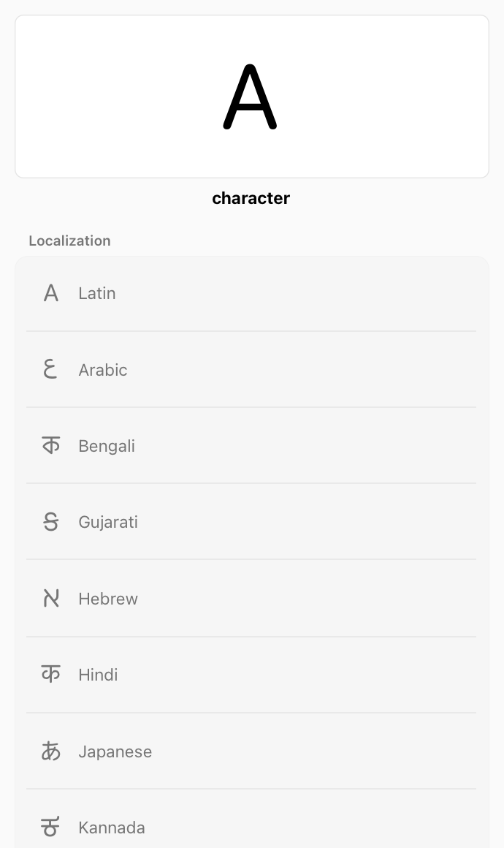This screenshot has height=848, width=504.
Task: Click the Gujarati script glyph icon
Action: [x=50, y=521]
